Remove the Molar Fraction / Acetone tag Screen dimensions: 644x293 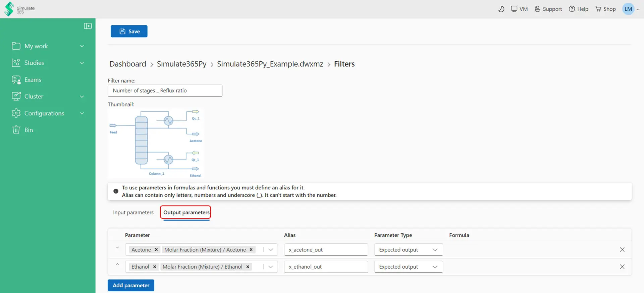click(251, 250)
